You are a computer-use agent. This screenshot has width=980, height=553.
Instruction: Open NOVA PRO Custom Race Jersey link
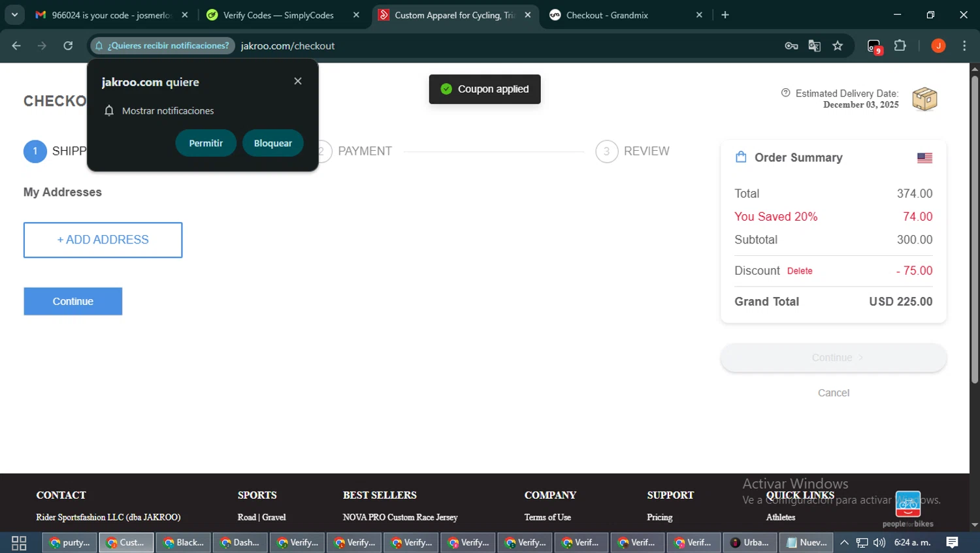[400, 517]
